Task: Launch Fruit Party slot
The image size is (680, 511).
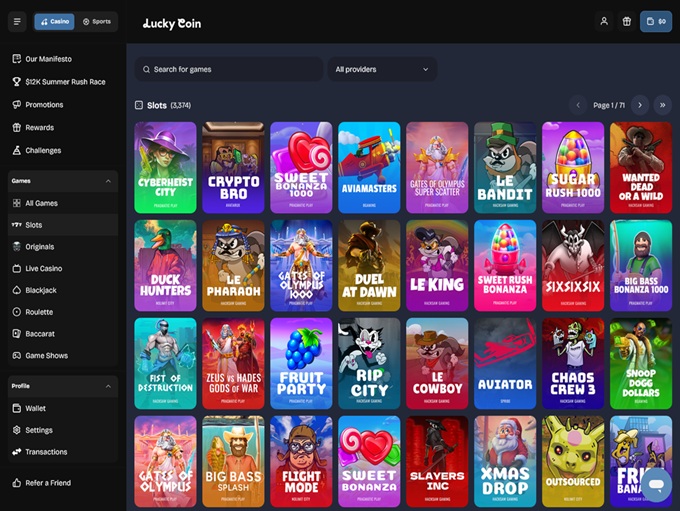Action: tap(301, 364)
